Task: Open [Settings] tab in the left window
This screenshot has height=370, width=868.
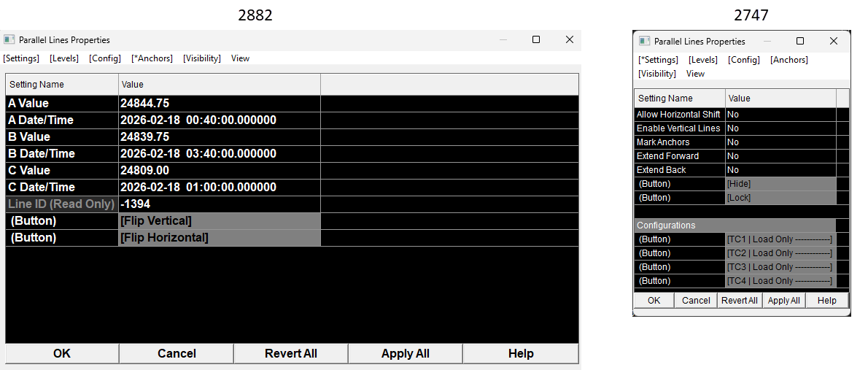Action: click(x=21, y=58)
